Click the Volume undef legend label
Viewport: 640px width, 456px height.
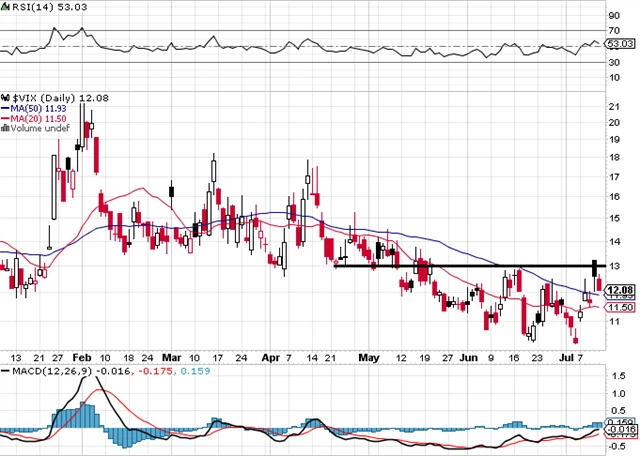pos(38,128)
